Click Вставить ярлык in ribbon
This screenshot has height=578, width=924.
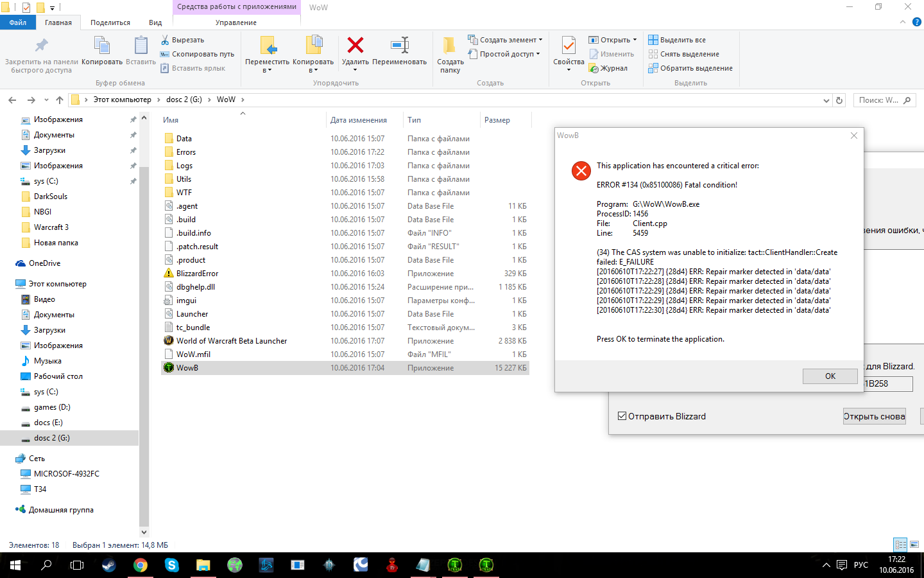click(x=193, y=68)
